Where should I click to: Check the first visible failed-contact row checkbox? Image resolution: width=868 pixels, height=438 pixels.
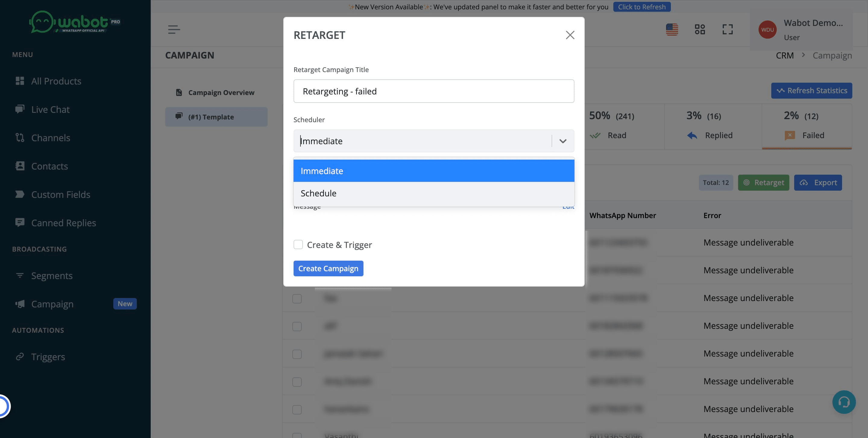(297, 299)
